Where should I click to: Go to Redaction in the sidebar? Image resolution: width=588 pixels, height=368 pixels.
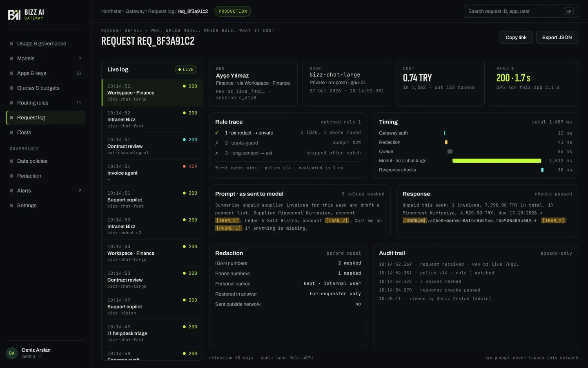pos(46,176)
